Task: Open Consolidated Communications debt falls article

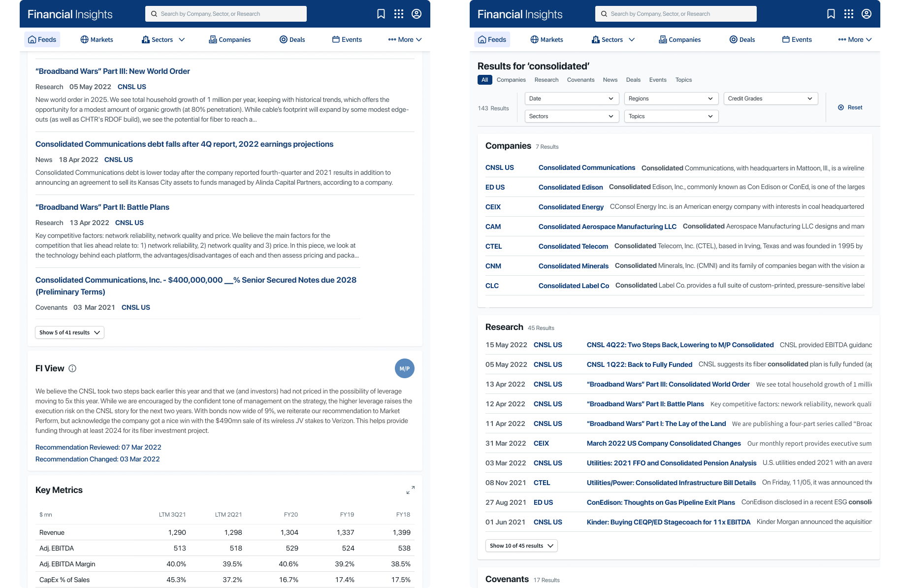Action: click(184, 144)
